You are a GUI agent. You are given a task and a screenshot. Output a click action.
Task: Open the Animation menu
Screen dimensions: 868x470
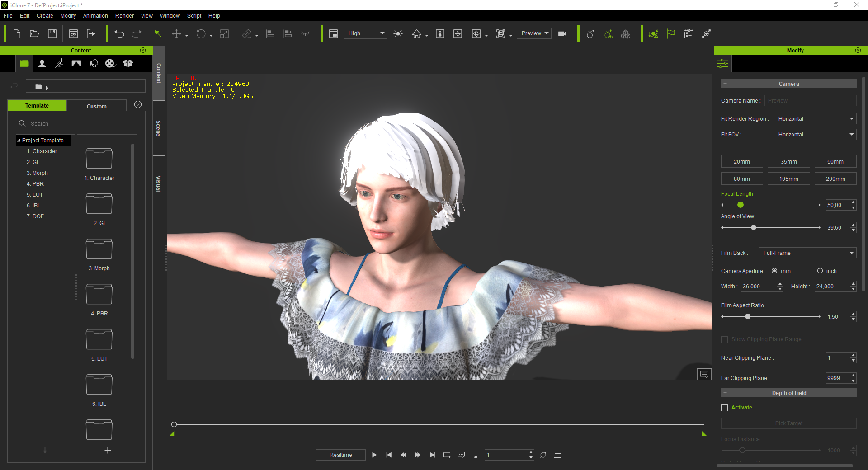(95, 16)
